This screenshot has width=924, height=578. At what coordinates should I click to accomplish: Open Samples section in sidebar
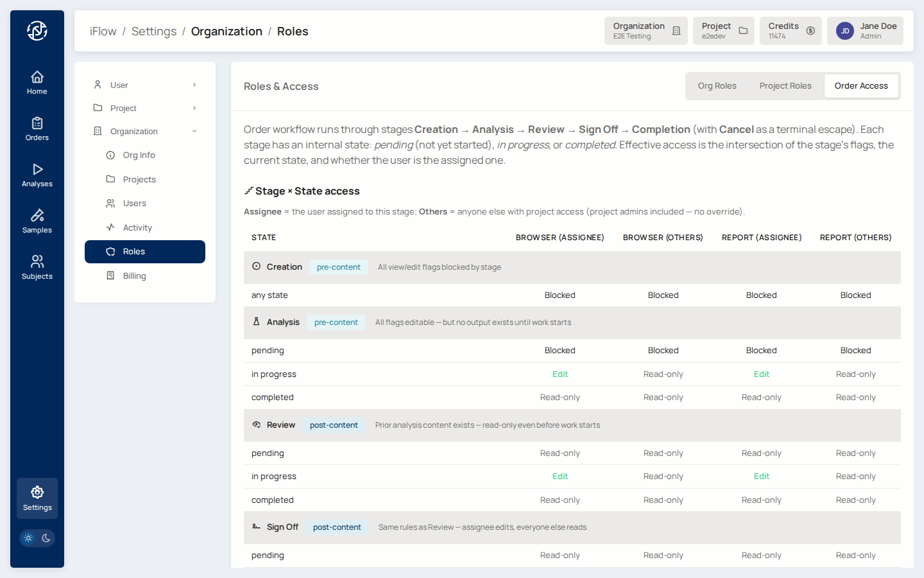[37, 222]
